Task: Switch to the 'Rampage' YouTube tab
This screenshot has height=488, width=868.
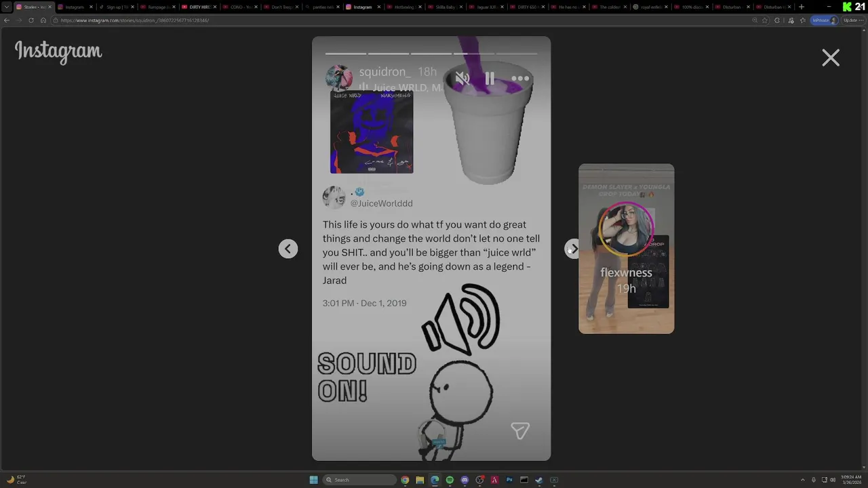Action: click(157, 7)
